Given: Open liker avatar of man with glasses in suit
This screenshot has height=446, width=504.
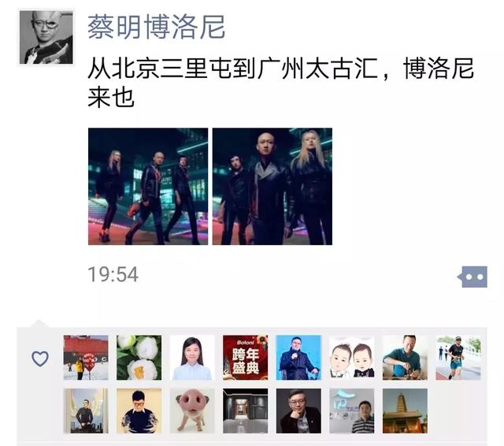Looking at the screenshot, I should tap(298, 411).
